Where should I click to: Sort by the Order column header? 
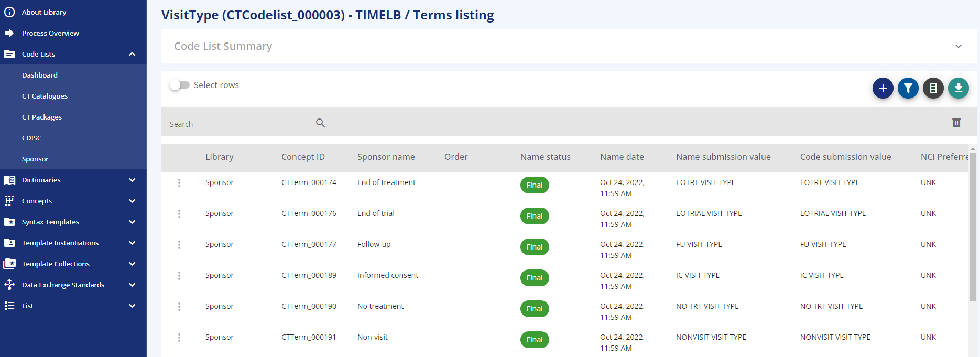pos(456,157)
